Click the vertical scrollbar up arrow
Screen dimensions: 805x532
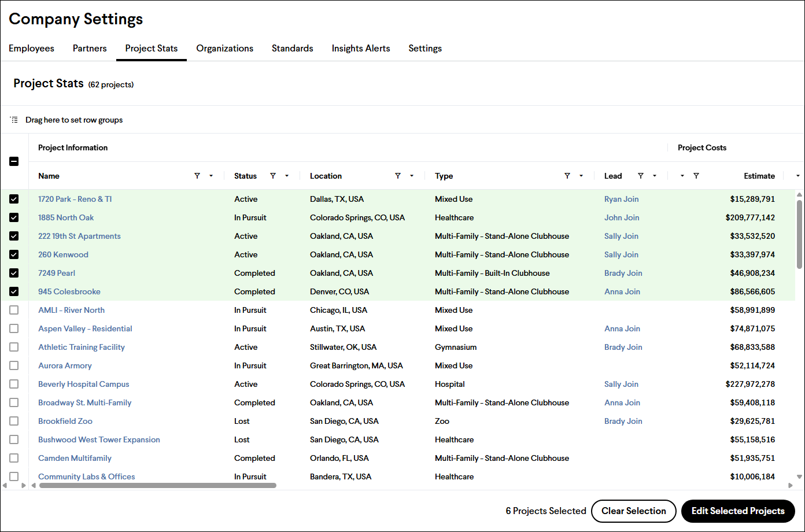800,195
